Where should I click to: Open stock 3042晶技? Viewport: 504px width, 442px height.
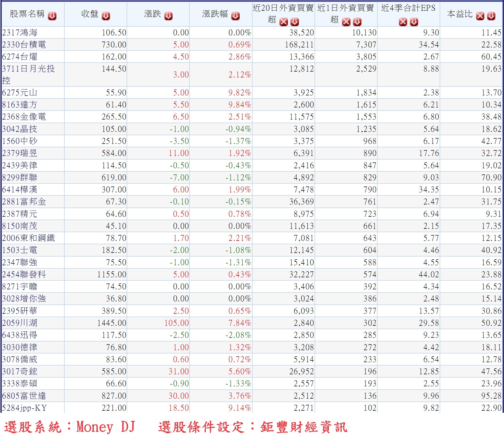[20, 129]
